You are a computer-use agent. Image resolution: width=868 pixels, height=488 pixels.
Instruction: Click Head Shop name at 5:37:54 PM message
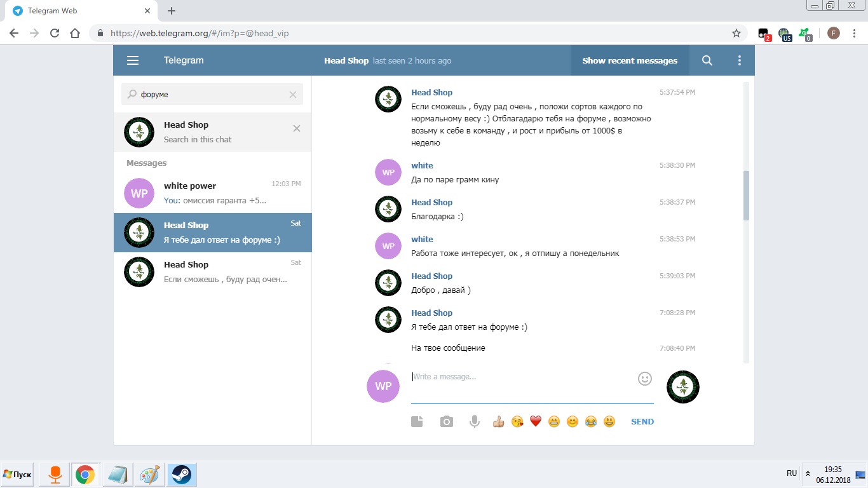coord(431,92)
